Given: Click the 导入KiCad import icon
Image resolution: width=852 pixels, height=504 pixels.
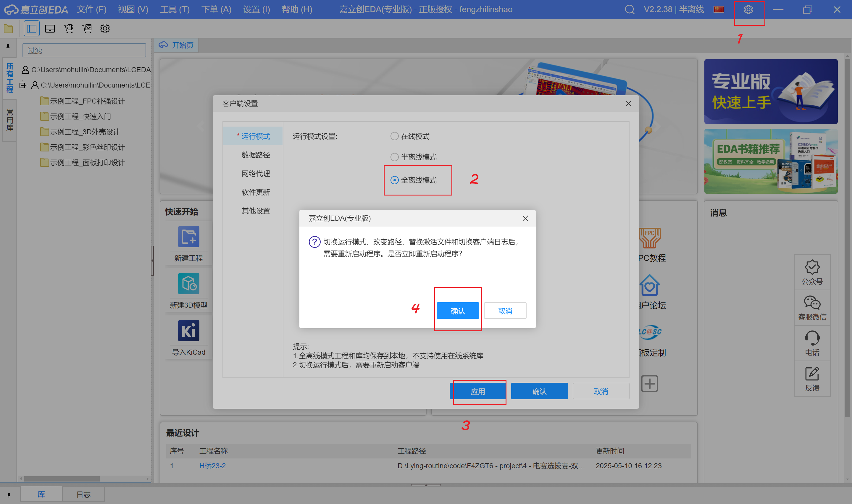Looking at the screenshot, I should 188,331.
